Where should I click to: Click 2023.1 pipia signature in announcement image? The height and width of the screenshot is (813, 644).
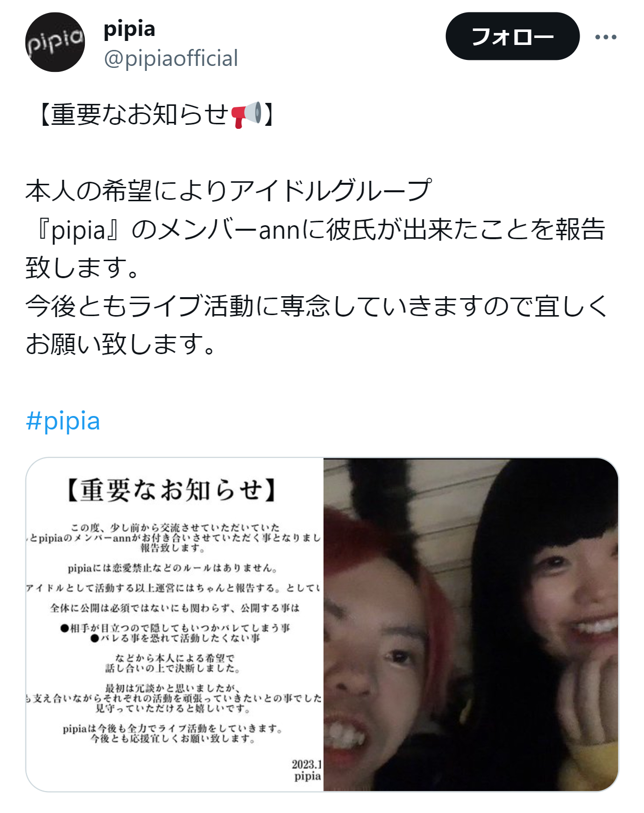pos(307,770)
